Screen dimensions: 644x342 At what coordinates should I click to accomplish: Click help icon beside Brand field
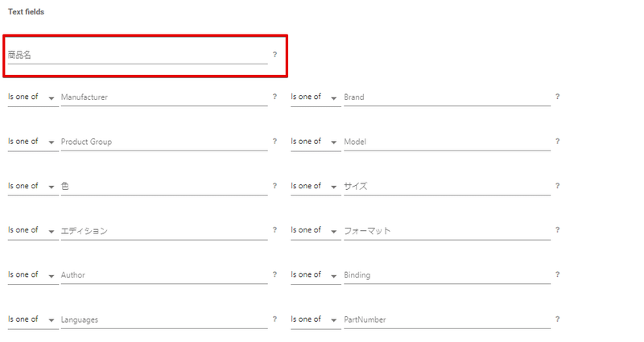pyautogui.click(x=557, y=97)
